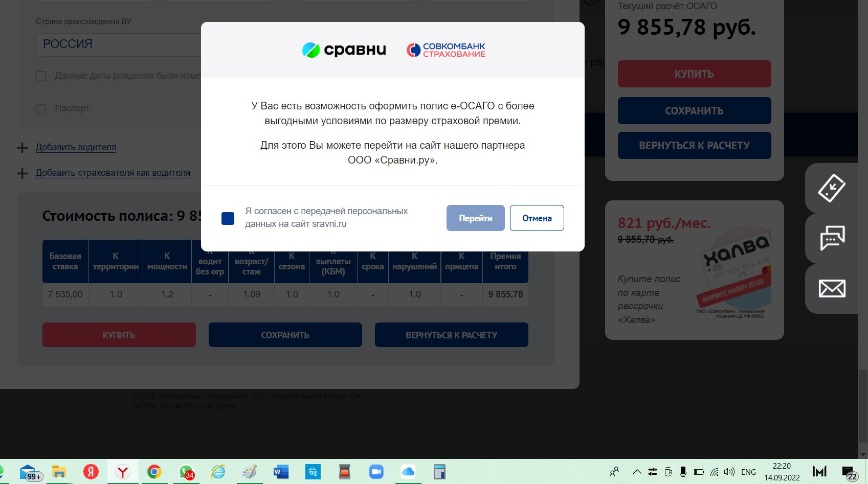Open WhatsApp with 34 notifications
This screenshot has height=484, width=868.
tap(186, 472)
